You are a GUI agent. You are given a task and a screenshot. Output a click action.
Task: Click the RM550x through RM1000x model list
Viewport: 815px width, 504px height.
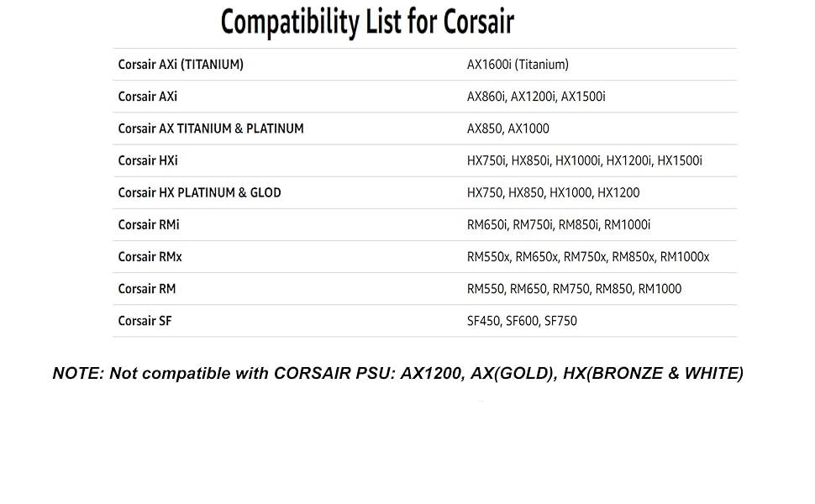[x=588, y=256]
